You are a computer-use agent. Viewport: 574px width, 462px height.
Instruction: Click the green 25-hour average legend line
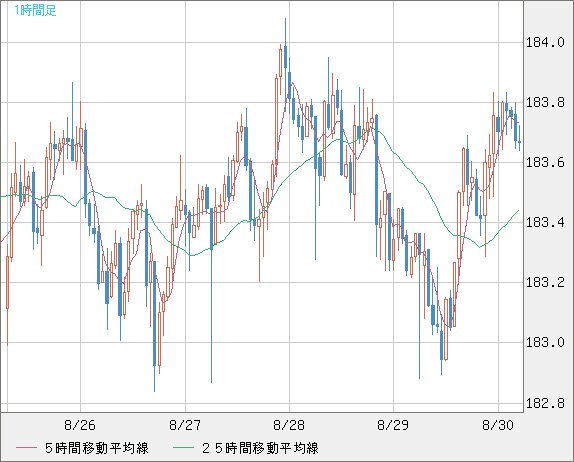coord(183,448)
